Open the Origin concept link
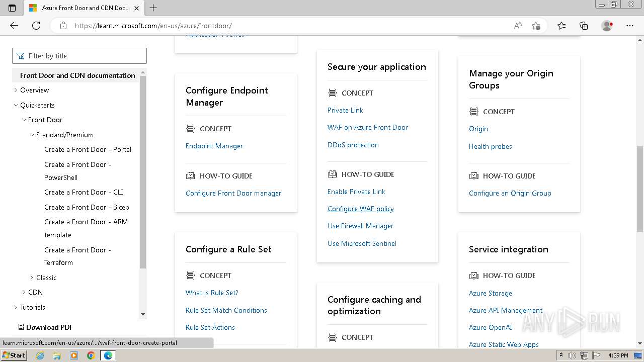Screen dimensions: 644x362 point(478,129)
